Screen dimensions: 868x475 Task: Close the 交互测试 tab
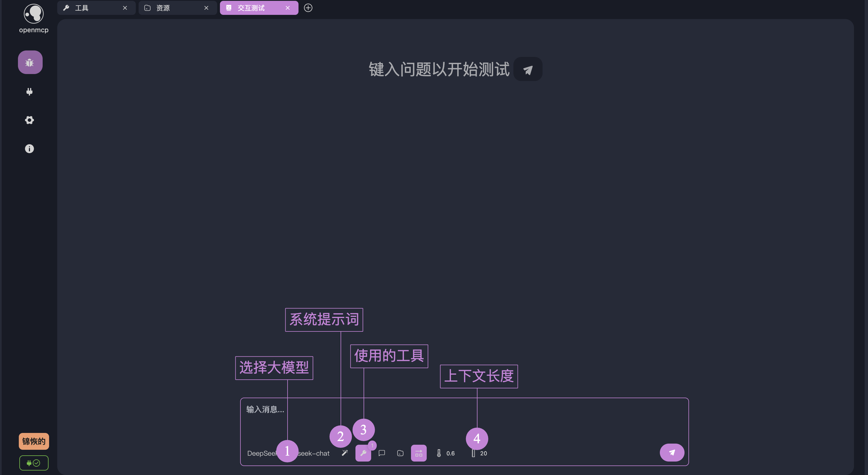click(288, 8)
